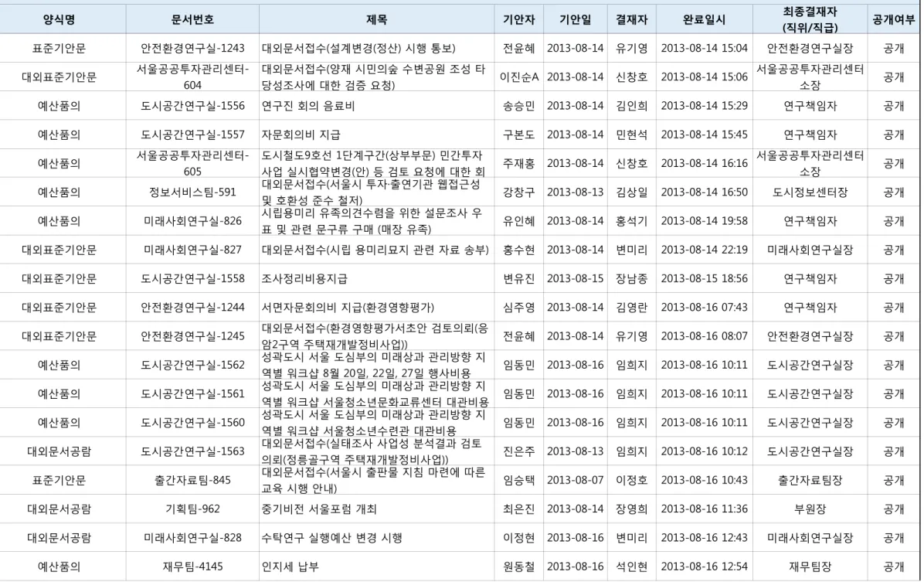Image resolution: width=924 pixels, height=582 pixels.
Task: Select document number 안전환경연구실-1245
Action: click(192, 337)
